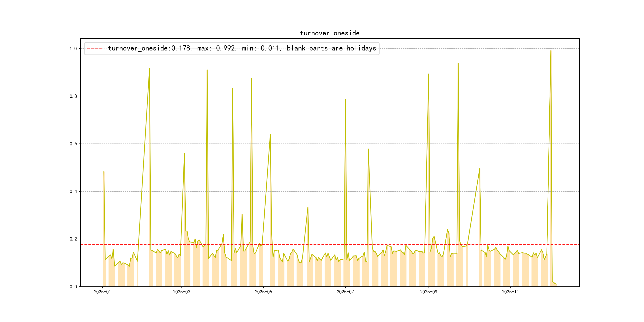644x322 pixels.
Task: Click the chart title 'turnover oneside'
Action: [330, 33]
